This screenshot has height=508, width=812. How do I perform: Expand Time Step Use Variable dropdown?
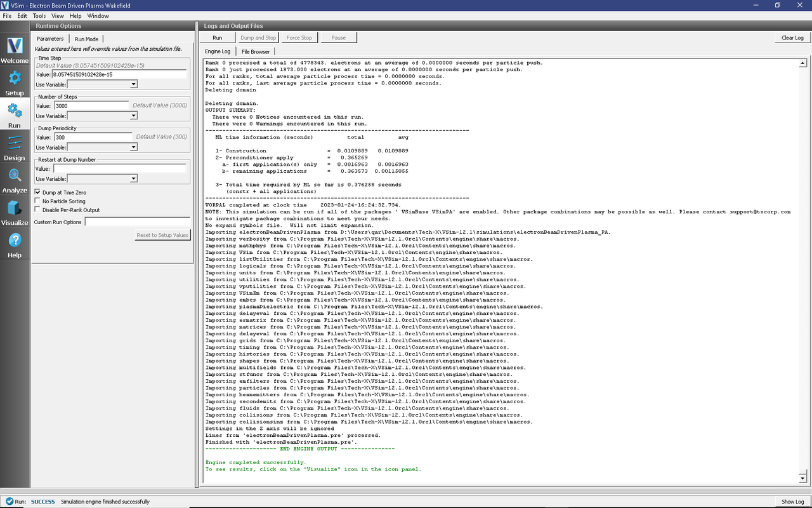tap(102, 84)
